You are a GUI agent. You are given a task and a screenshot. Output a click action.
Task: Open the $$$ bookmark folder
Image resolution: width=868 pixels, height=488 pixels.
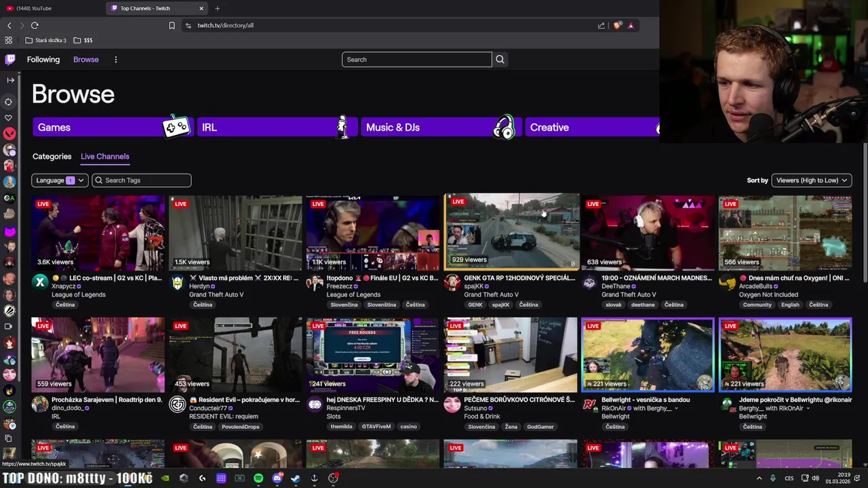(x=83, y=41)
